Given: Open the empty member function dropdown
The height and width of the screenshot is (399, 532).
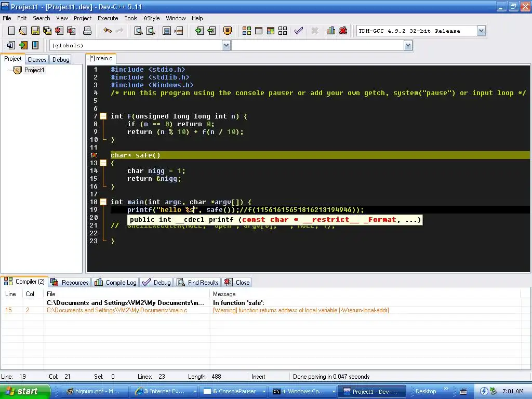Looking at the screenshot, I should tap(408, 45).
